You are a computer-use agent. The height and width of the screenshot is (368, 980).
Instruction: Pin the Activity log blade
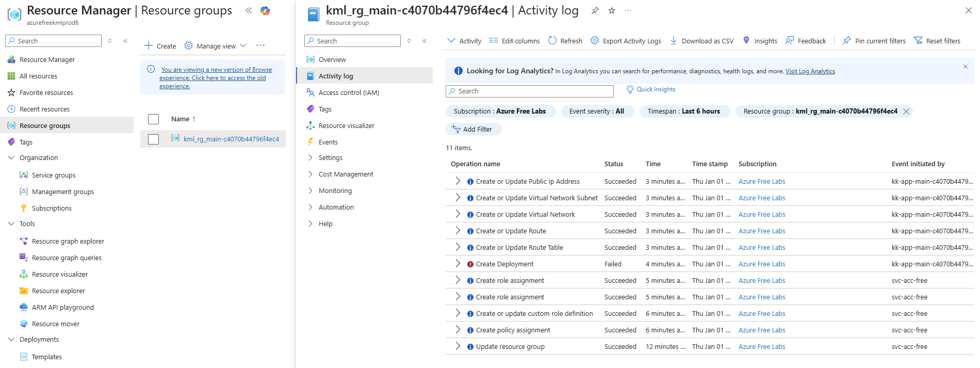(595, 10)
